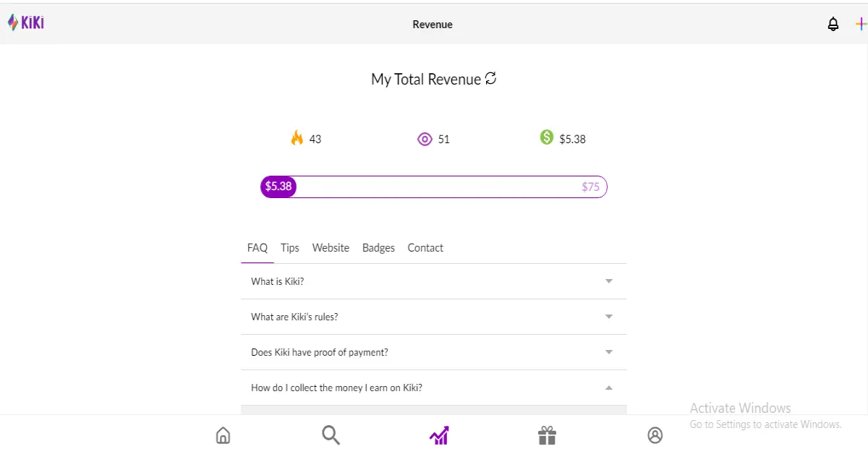Screen dimensions: 868x449
Task: Click the 51 views count
Action: (444, 139)
